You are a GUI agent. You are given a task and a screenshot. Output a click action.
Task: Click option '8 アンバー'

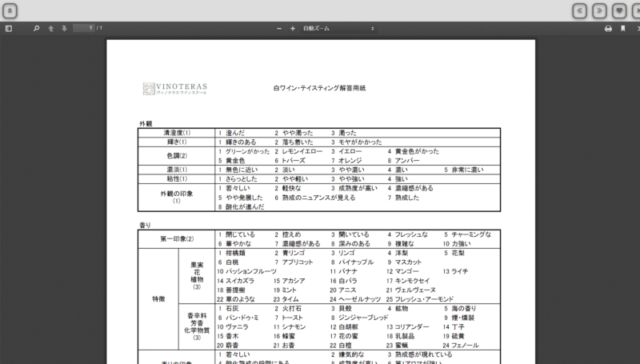point(403,160)
